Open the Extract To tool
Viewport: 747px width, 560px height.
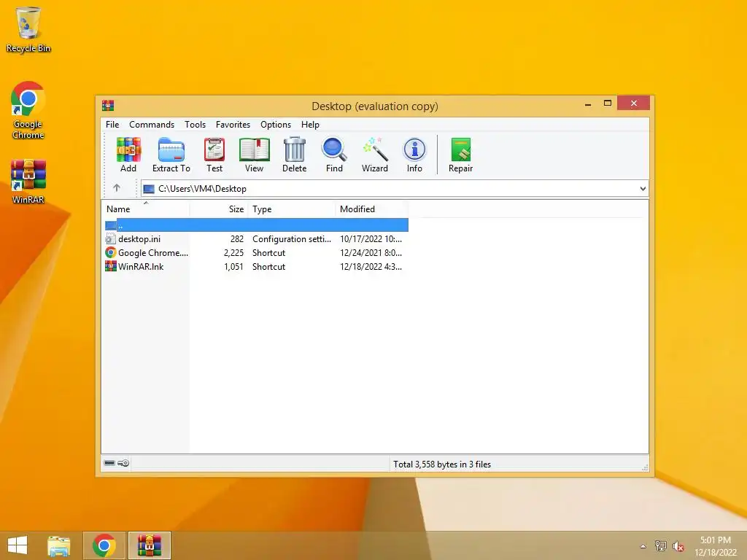tap(171, 155)
